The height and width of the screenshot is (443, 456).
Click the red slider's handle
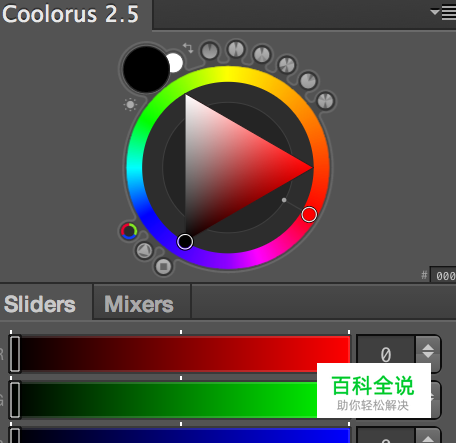tap(15, 354)
